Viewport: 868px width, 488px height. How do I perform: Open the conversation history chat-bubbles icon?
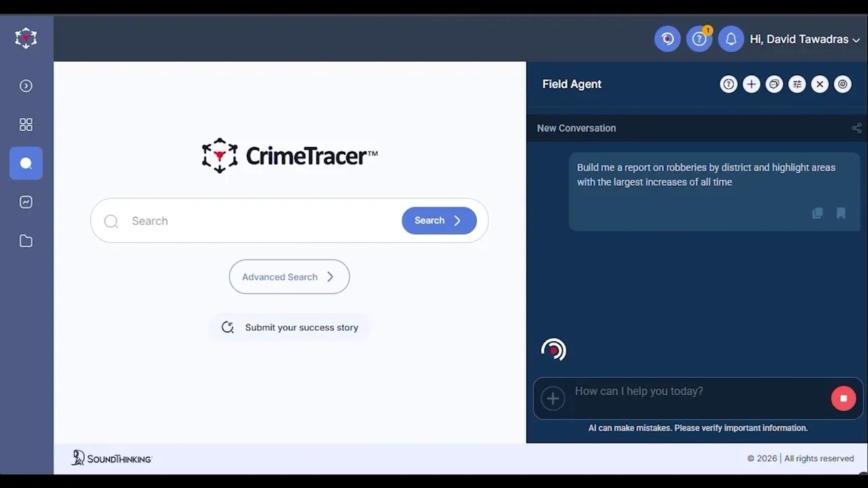(x=774, y=84)
